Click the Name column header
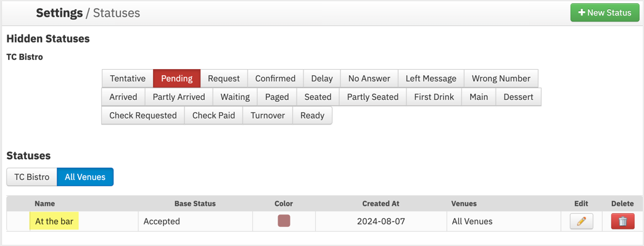The image size is (644, 246). [x=45, y=203]
